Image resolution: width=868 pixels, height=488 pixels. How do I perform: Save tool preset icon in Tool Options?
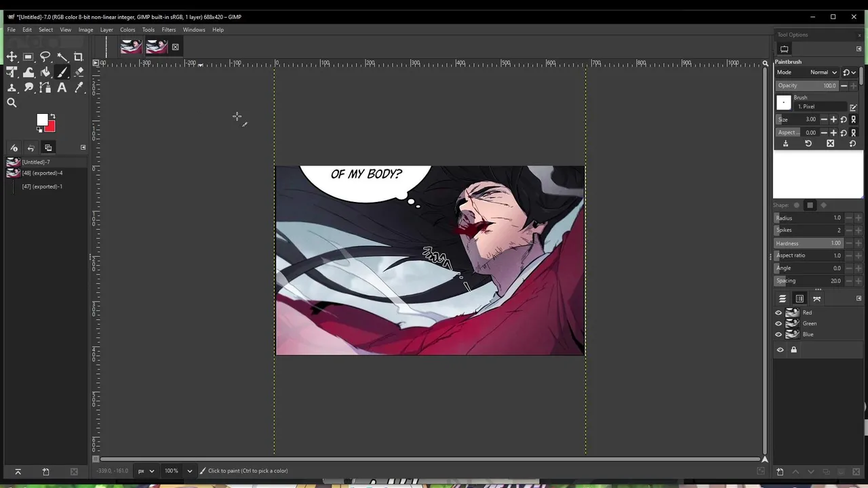click(786, 144)
